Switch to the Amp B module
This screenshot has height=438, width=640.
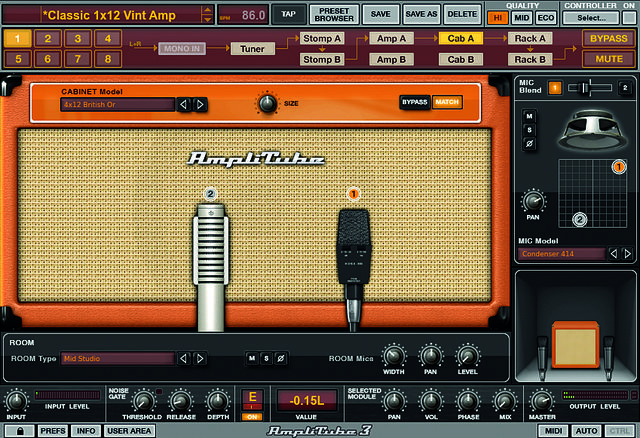pos(391,60)
